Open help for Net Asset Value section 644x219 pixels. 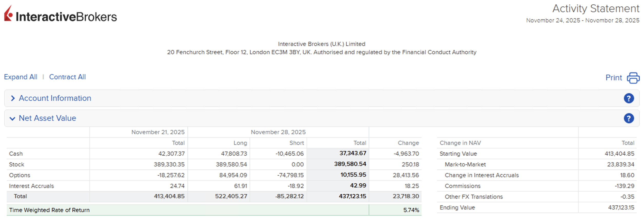[x=629, y=118]
